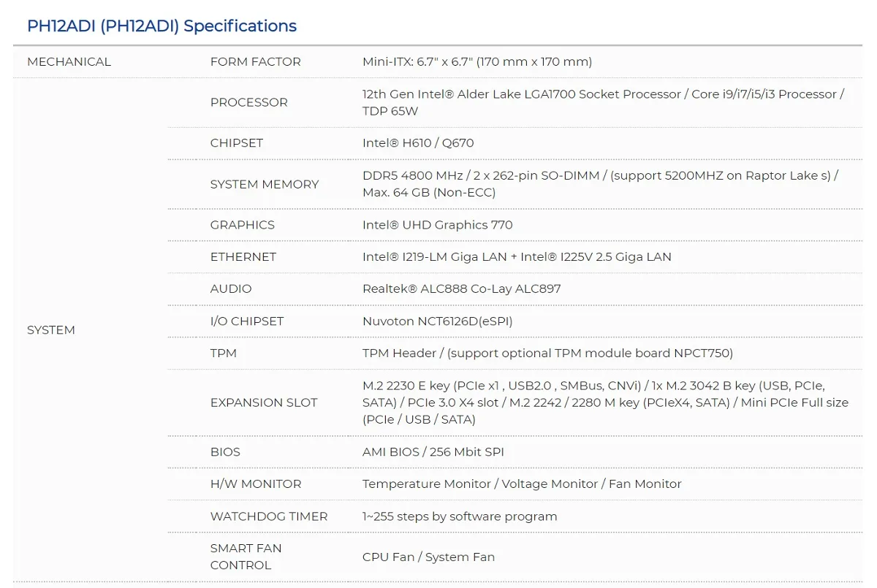Click the WATCHDOG TIMER label
877x588 pixels.
[x=269, y=516]
